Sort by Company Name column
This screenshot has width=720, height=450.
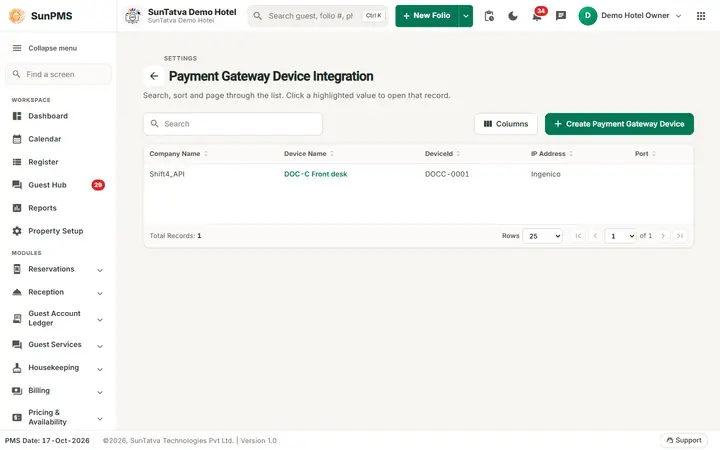(179, 154)
